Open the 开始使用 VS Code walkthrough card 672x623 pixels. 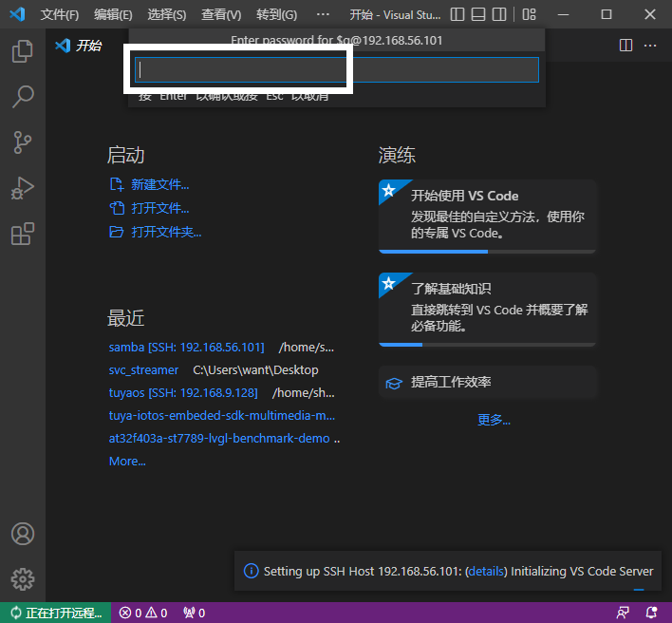[x=487, y=217]
